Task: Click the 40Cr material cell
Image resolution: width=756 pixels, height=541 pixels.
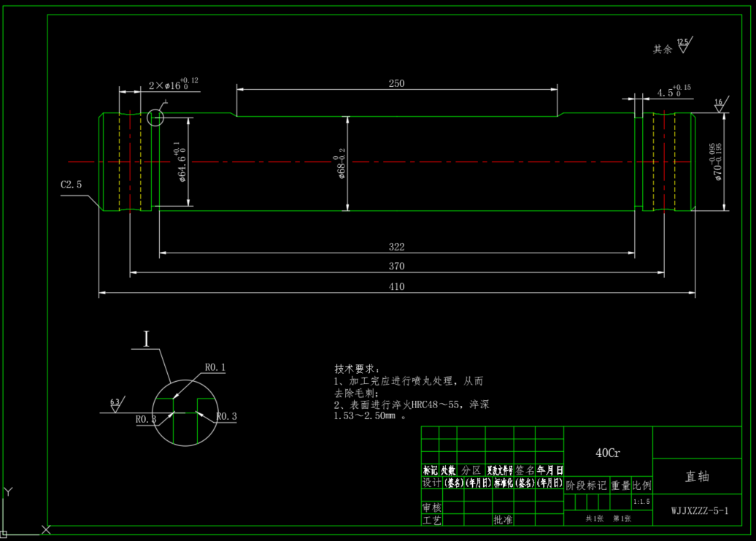Action: click(608, 453)
